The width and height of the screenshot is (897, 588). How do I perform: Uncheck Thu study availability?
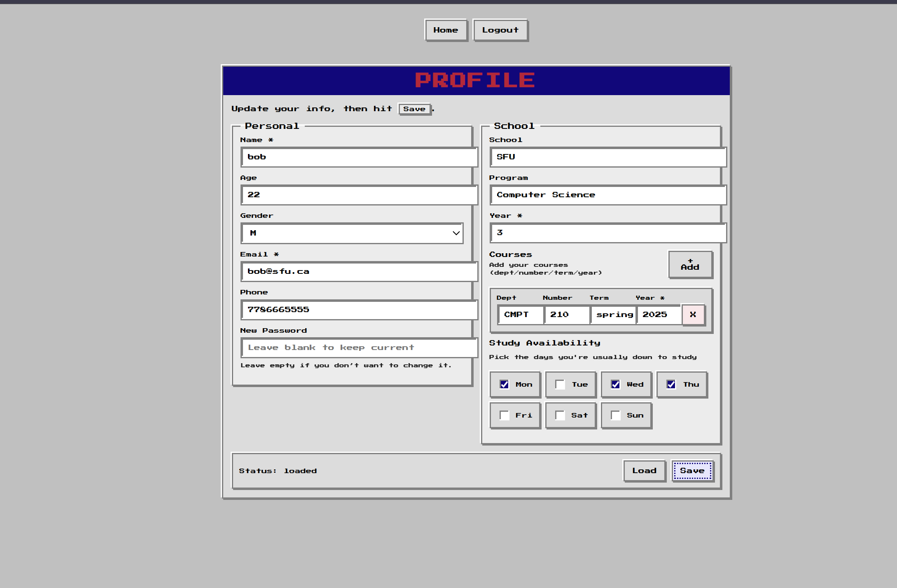tap(671, 385)
